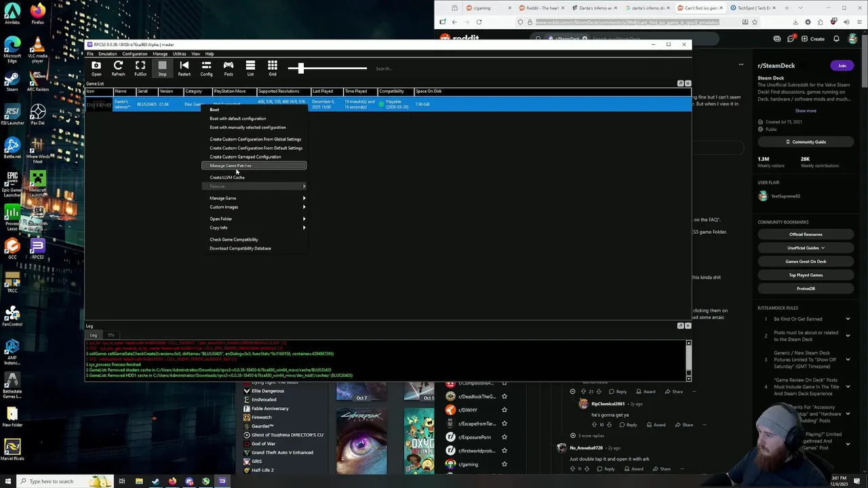
Task: Favorite r/ExposurePorn with its star
Action: coord(504,437)
